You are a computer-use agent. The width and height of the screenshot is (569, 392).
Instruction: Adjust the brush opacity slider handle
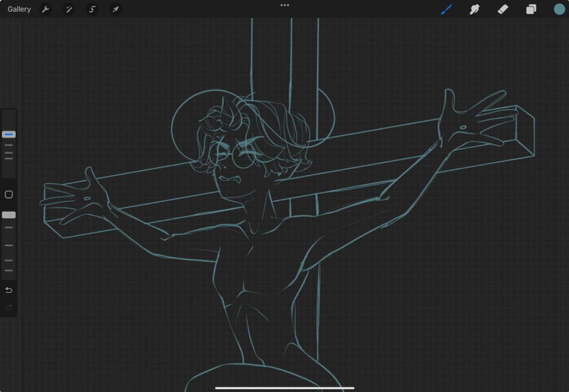coord(9,215)
